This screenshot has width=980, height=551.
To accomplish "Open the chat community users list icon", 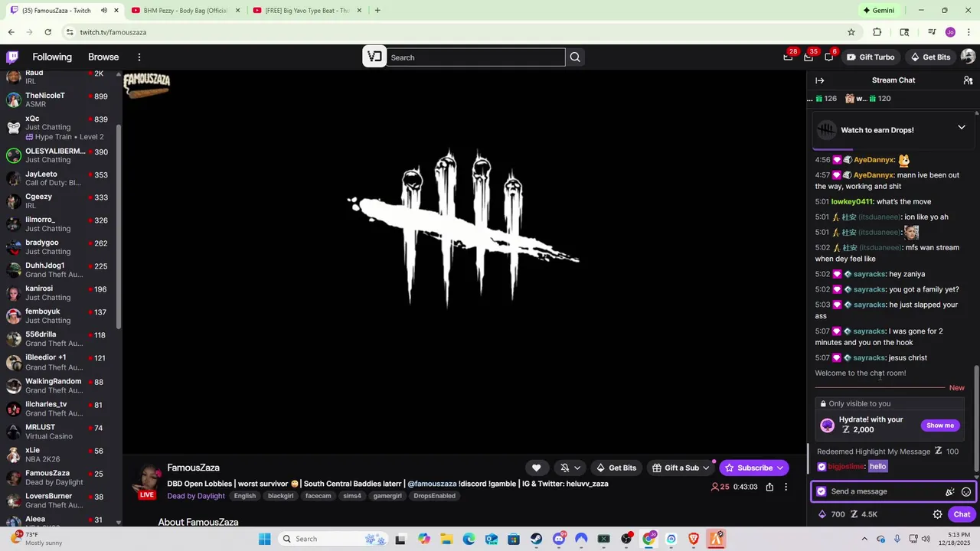I will coord(968,80).
